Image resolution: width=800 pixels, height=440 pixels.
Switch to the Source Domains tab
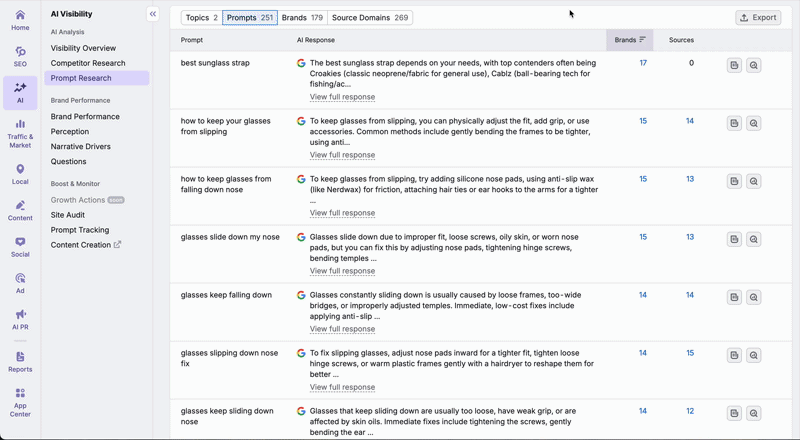pyautogui.click(x=370, y=18)
